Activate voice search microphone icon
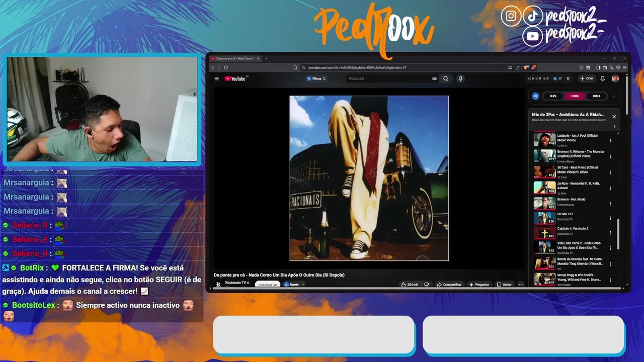644x362 pixels. click(x=460, y=78)
